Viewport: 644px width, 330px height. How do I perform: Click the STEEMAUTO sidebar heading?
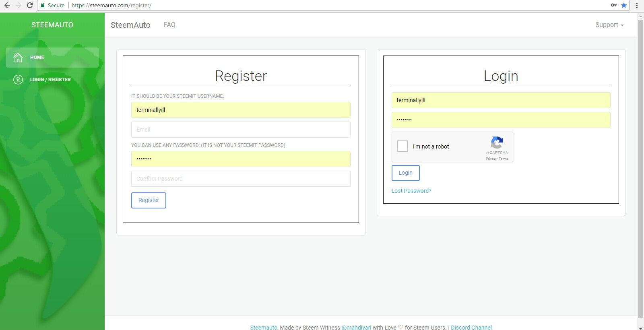52,25
